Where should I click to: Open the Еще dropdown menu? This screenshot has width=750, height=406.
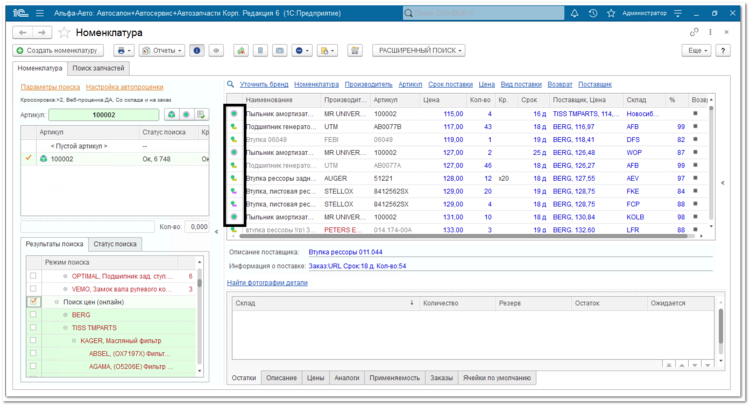point(697,50)
